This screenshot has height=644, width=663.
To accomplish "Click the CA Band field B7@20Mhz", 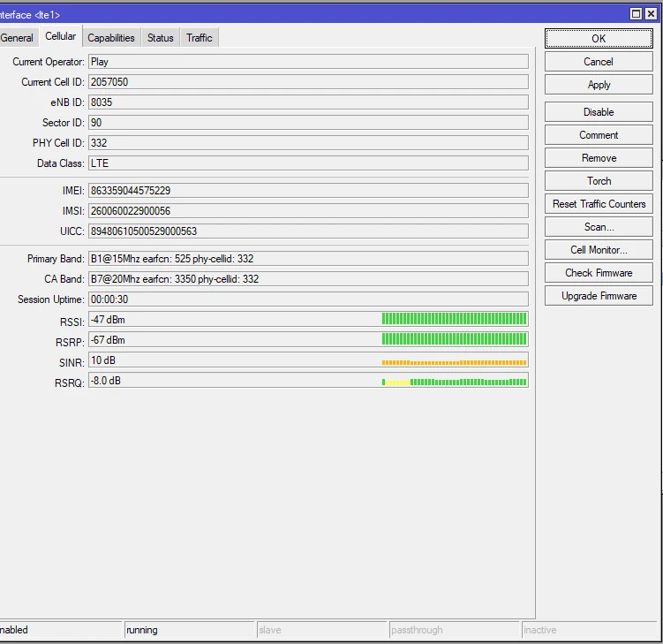I will tap(308, 279).
